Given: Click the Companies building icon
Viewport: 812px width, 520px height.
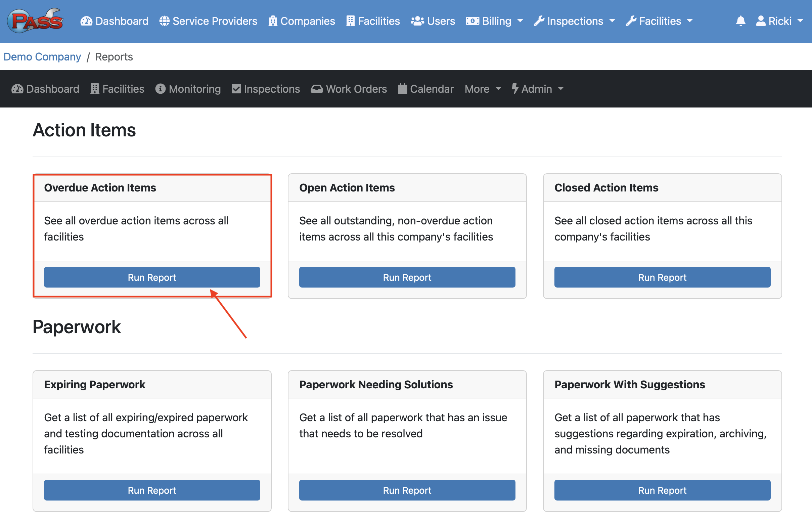Looking at the screenshot, I should (x=273, y=21).
